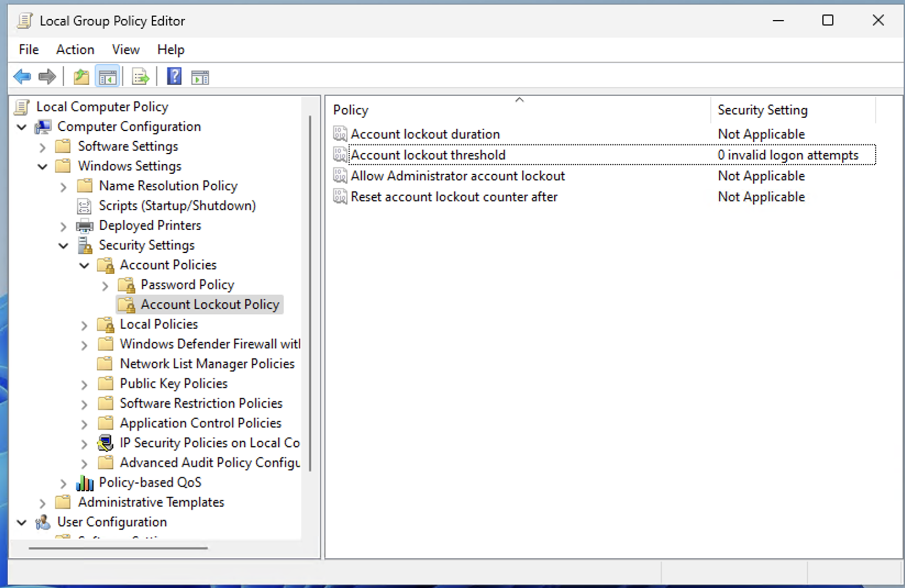Screen dimensions: 905x588
Task: Click the Security Setting column header
Action: pos(762,110)
